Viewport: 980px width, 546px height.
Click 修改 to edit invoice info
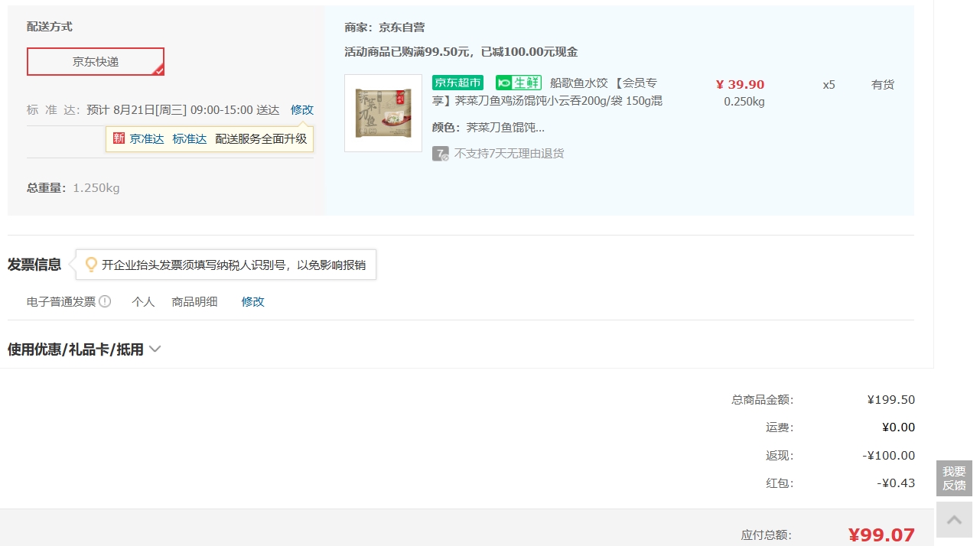[x=253, y=302]
